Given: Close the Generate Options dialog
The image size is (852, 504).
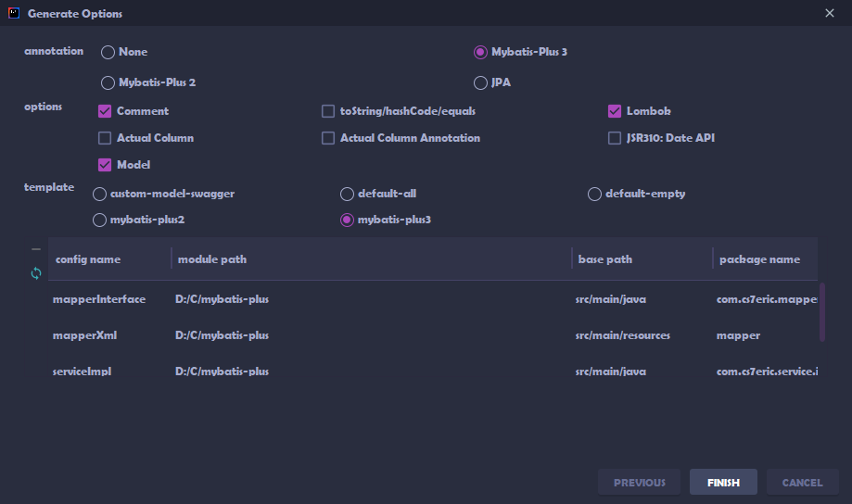Looking at the screenshot, I should pos(829,13).
